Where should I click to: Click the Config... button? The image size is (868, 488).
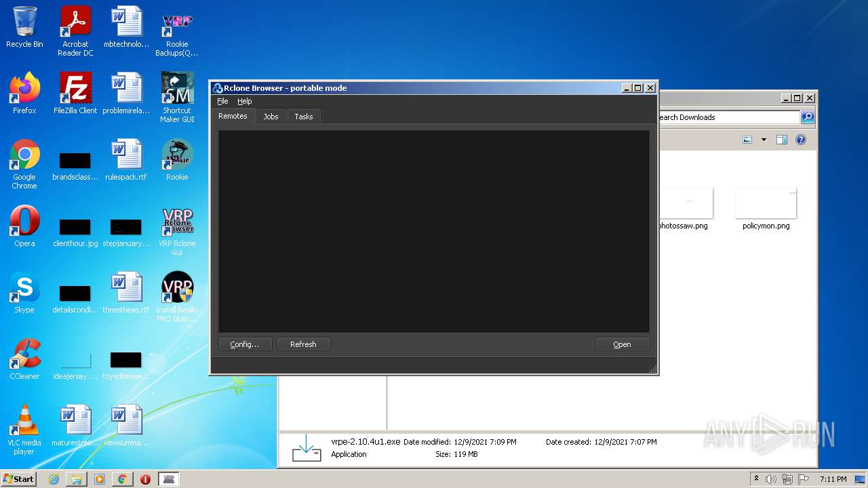(x=245, y=344)
